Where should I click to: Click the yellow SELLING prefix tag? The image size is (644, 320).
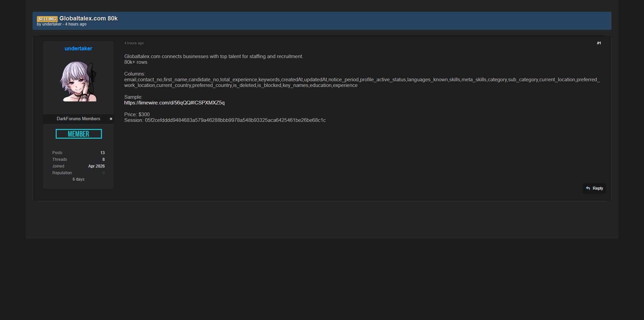point(47,19)
